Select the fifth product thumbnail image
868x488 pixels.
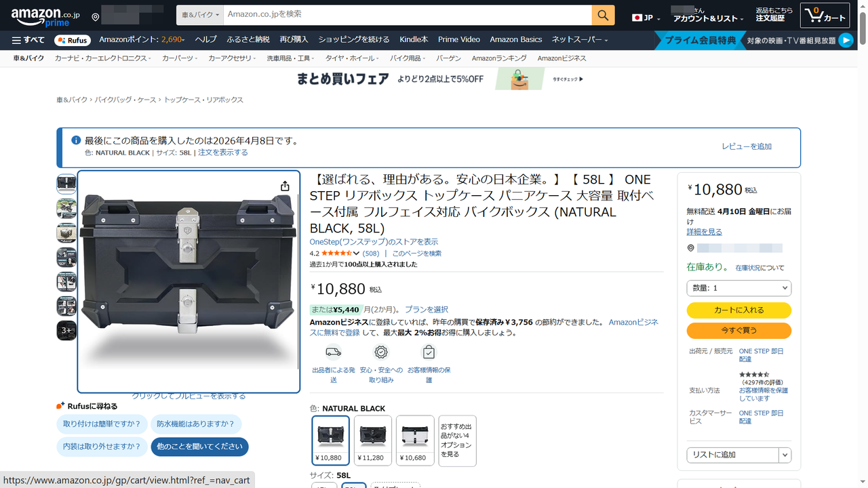click(x=66, y=281)
